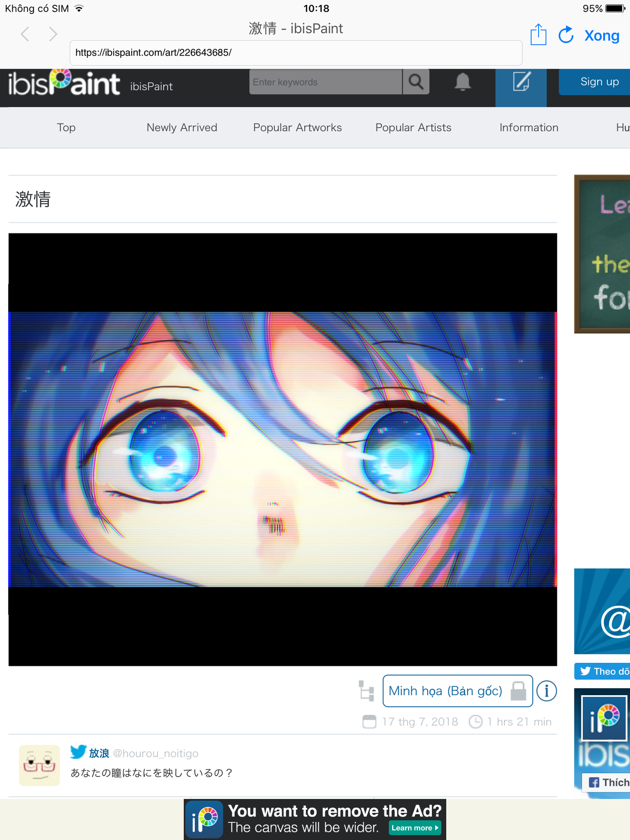The image size is (630, 840).
Task: Tap the Wi-Fi icon in status bar
Action: click(x=79, y=8)
